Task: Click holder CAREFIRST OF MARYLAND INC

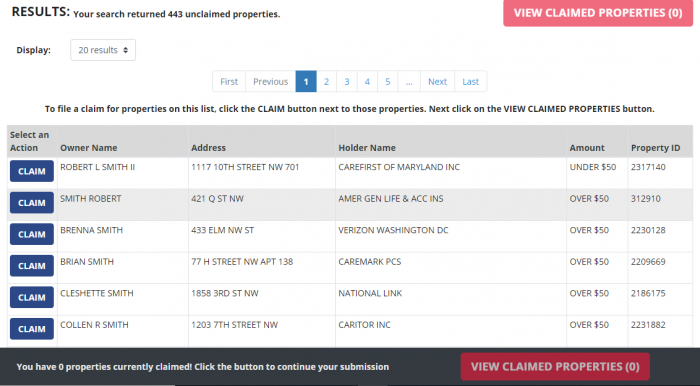Action: click(399, 167)
